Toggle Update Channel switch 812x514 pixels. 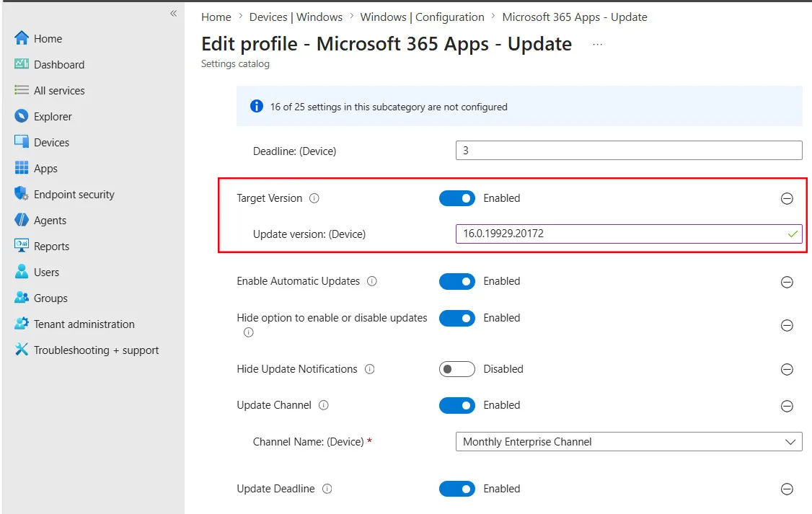click(x=456, y=405)
